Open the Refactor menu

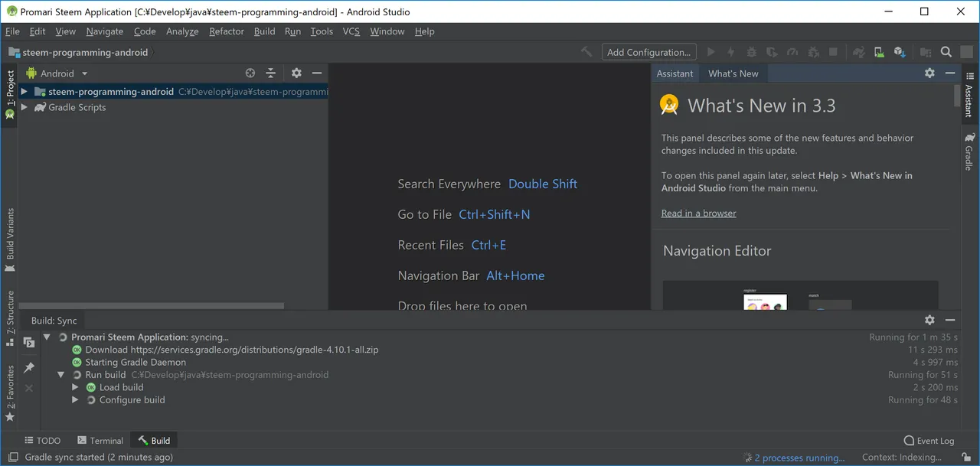coord(227,31)
